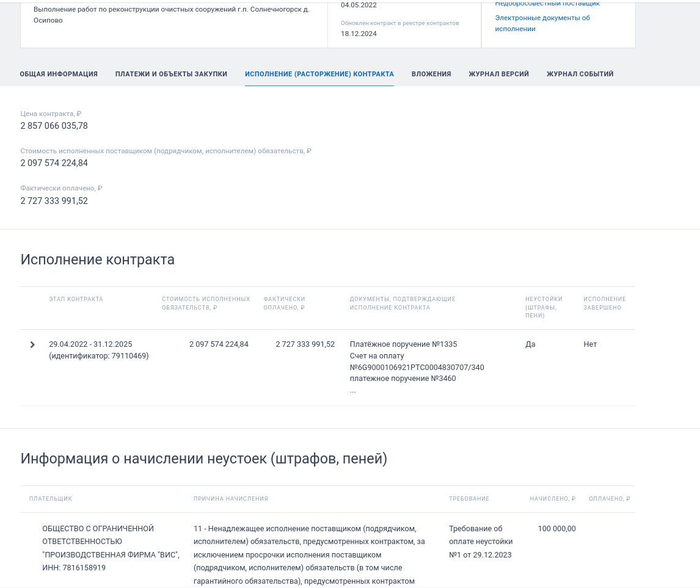The width and height of the screenshot is (700, 588).
Task: Click the Фактически оплачено column header
Action: click(284, 303)
